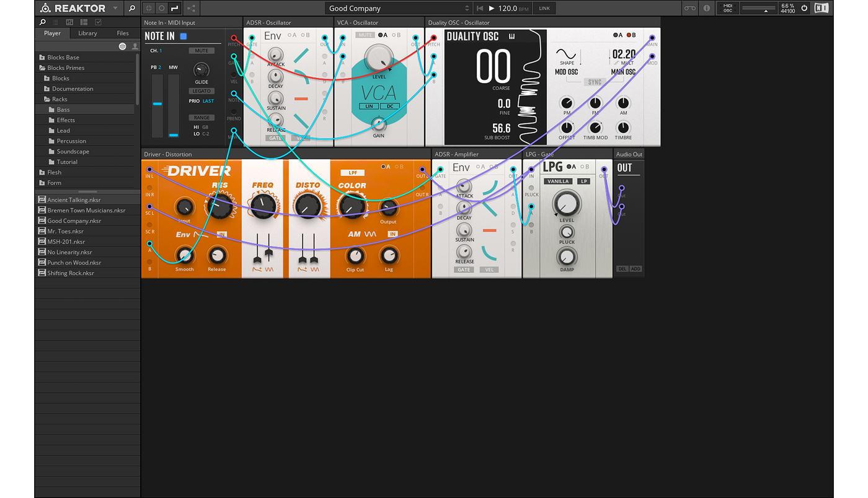Switch to the Player tab
Image resolution: width=868 pixels, height=498 pixels.
(53, 33)
